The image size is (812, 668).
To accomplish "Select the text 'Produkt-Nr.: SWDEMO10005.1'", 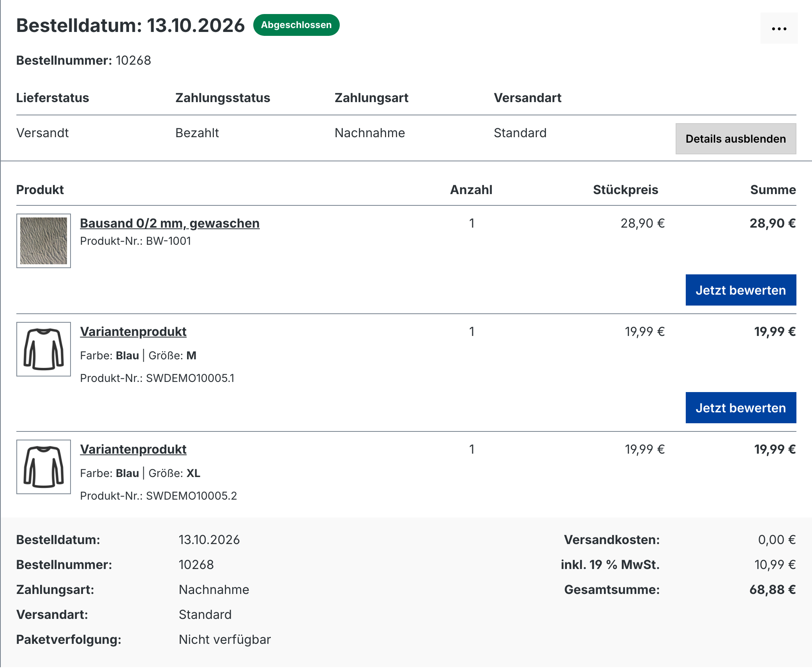I will [157, 378].
